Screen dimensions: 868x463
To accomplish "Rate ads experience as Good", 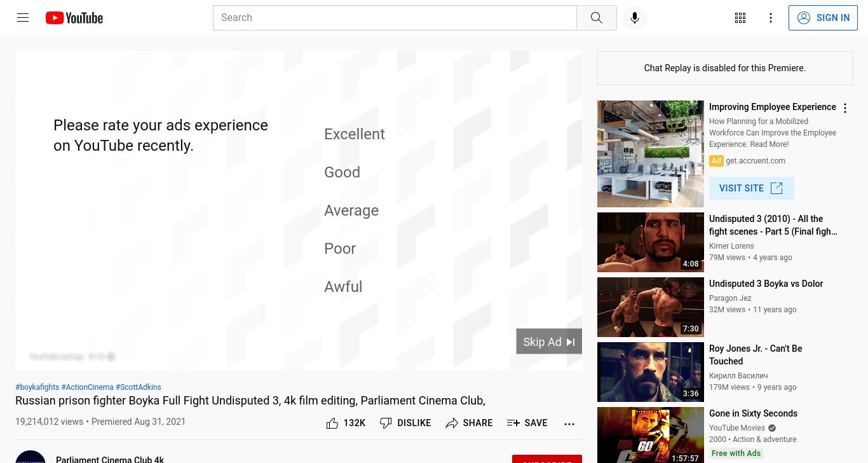I will [x=342, y=172].
